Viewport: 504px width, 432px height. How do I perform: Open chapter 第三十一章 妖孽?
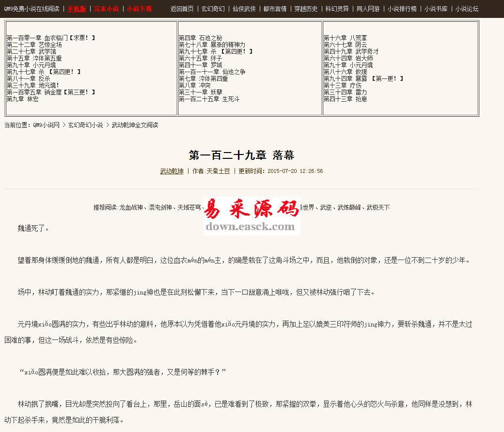200,92
